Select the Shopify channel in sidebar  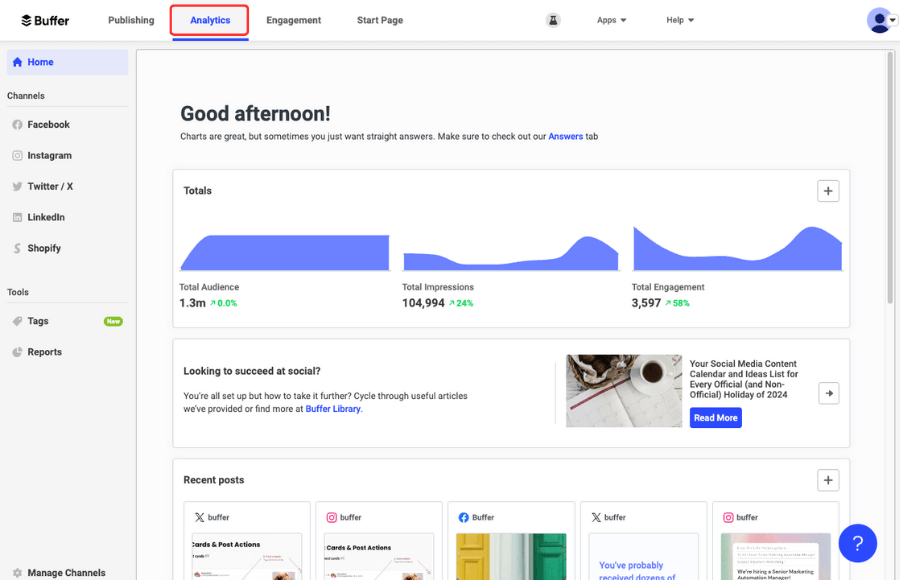44,248
